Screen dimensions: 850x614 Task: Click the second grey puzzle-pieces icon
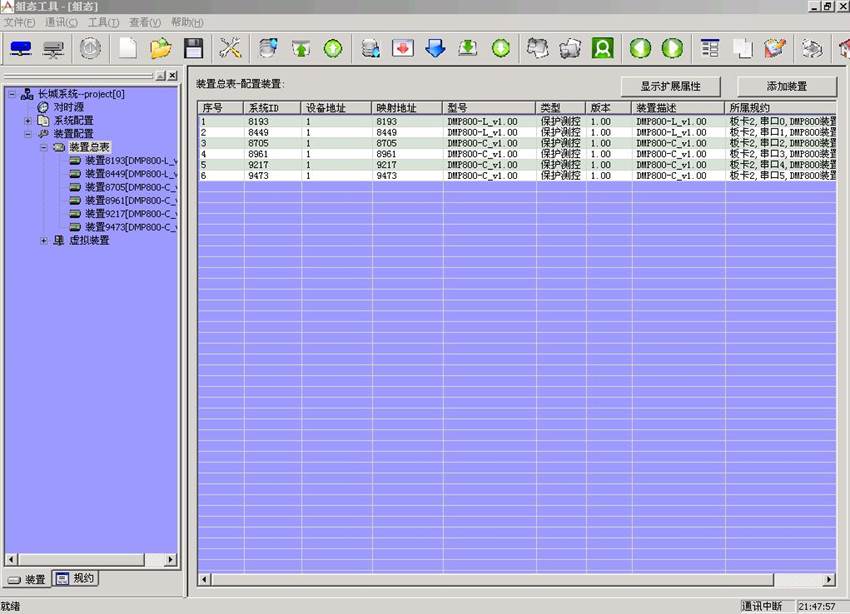tap(570, 49)
